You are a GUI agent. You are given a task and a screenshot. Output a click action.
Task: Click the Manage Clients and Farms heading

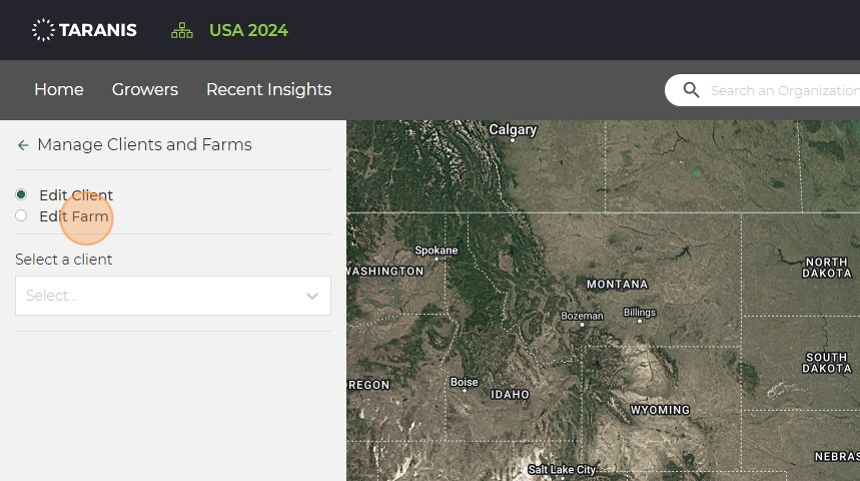(x=144, y=145)
